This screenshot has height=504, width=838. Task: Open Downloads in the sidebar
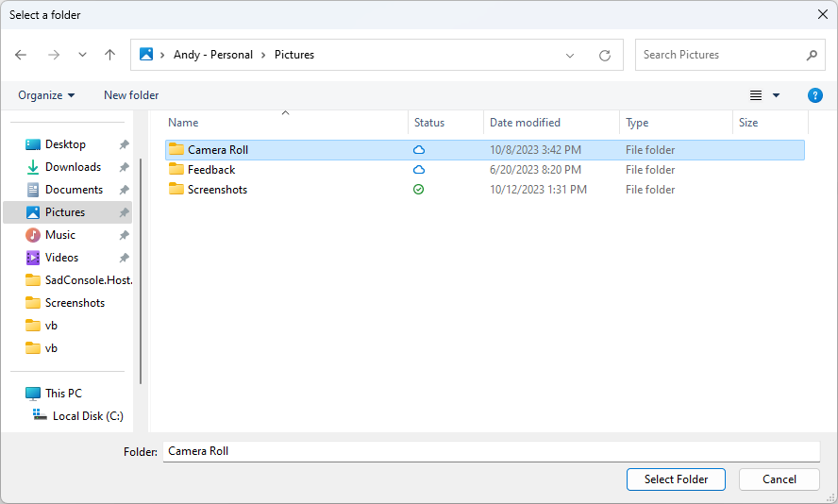point(73,167)
